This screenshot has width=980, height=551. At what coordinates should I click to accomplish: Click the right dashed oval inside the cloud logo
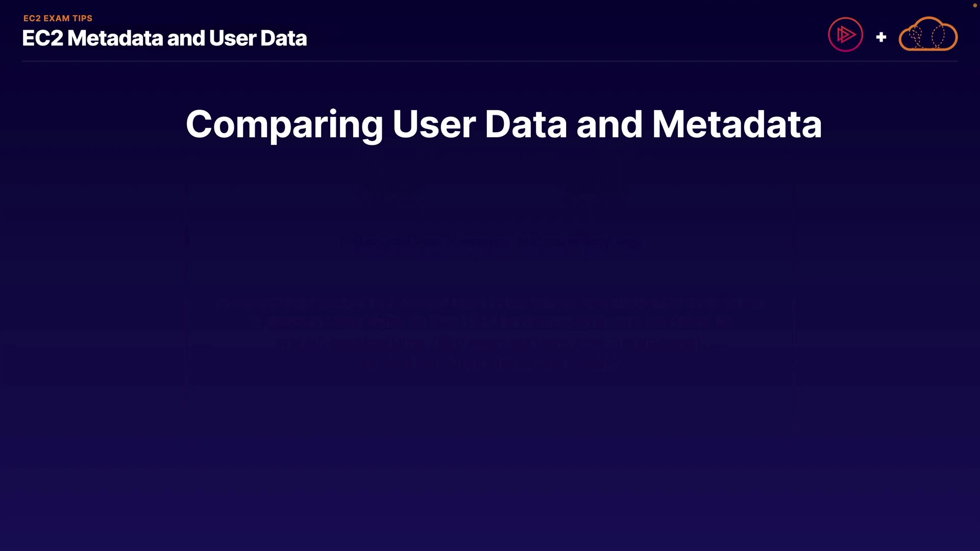938,37
